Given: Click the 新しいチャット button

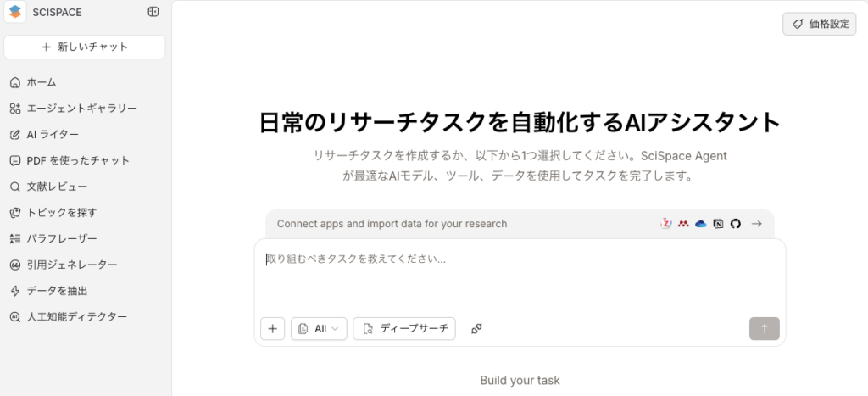Looking at the screenshot, I should pos(85,47).
